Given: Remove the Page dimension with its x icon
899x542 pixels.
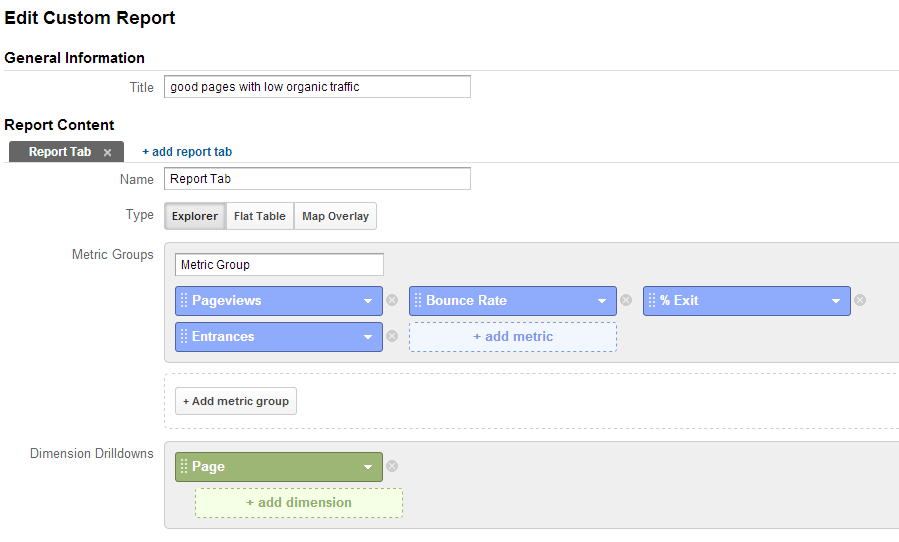Looking at the screenshot, I should coord(392,466).
